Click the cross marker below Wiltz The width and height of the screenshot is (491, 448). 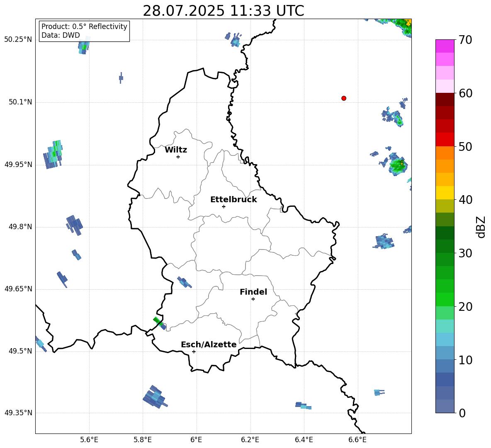click(178, 157)
